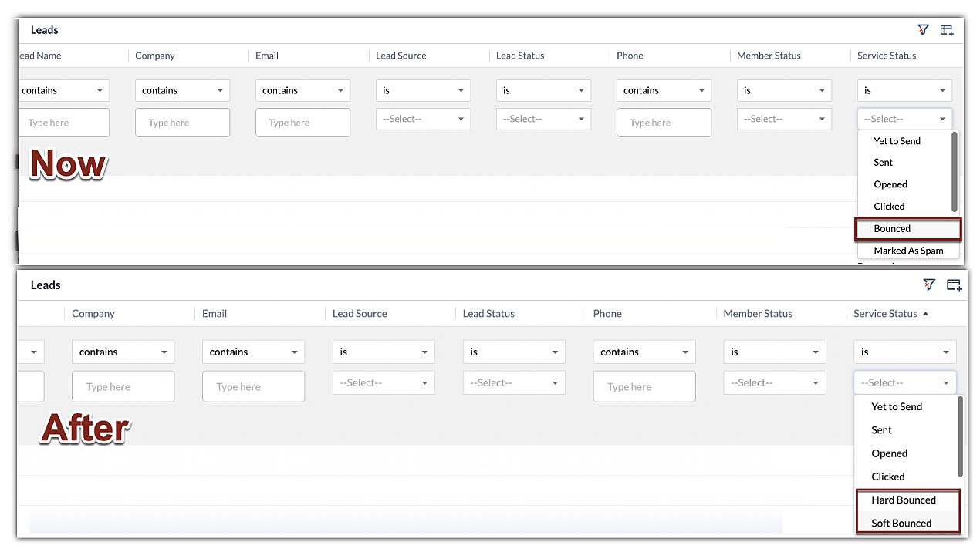Expand Lead Source --Select-- dropdown in the Now panel
Viewport: 980px width, 549px height.
[x=422, y=120]
